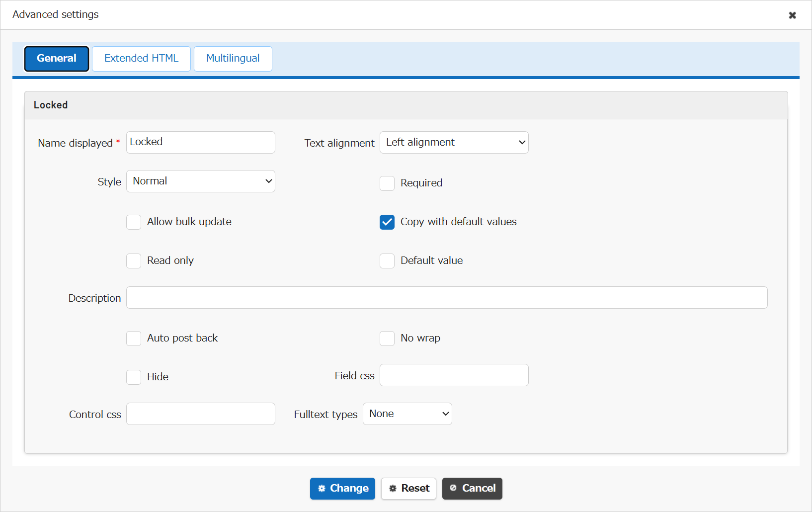Enable the Read only checkbox
The width and height of the screenshot is (812, 512).
pyautogui.click(x=134, y=260)
